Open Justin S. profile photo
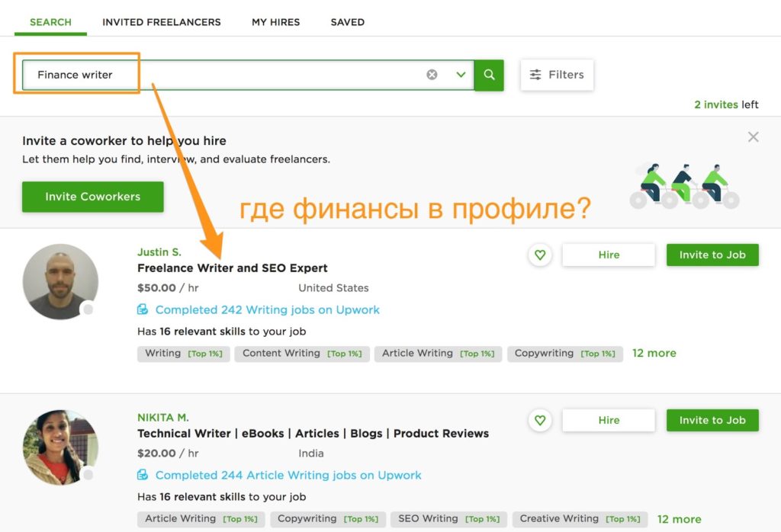 tap(60, 281)
